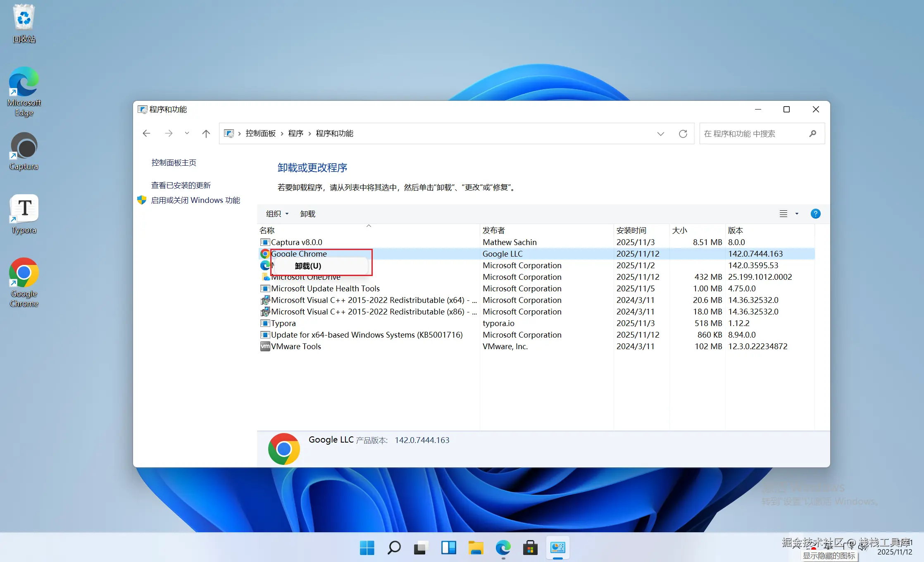Click 卸载 button in the toolbar
The height and width of the screenshot is (562, 924).
[307, 214]
